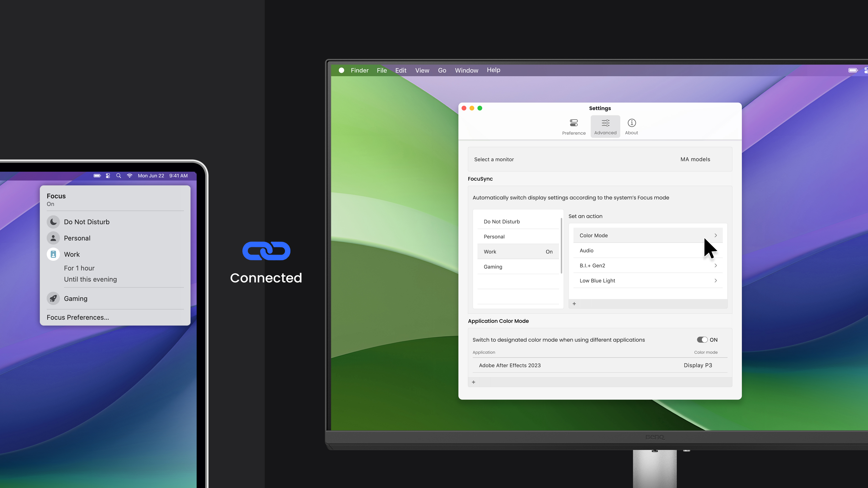Open the Select a monitor dropdown

pyautogui.click(x=695, y=159)
